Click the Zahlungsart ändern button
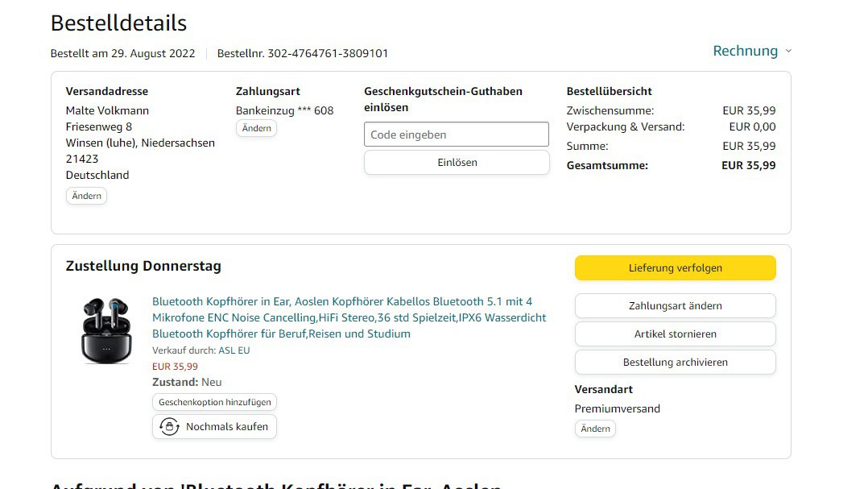Image resolution: width=868 pixels, height=489 pixels. click(675, 305)
